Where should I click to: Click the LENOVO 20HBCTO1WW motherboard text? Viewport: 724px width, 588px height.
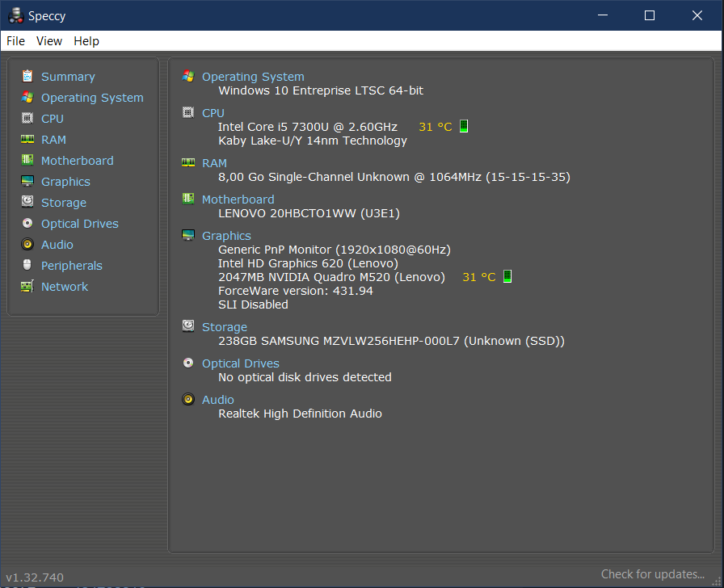[x=309, y=214]
